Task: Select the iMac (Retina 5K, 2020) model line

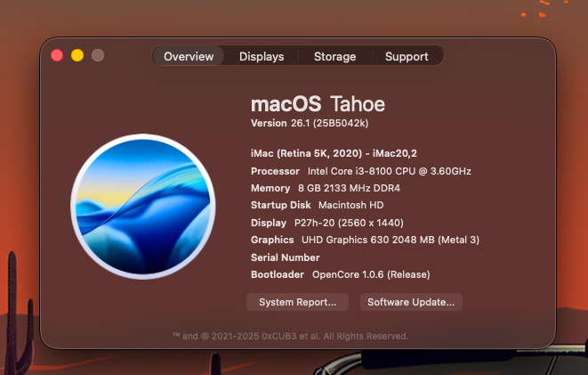Action: pos(334,153)
